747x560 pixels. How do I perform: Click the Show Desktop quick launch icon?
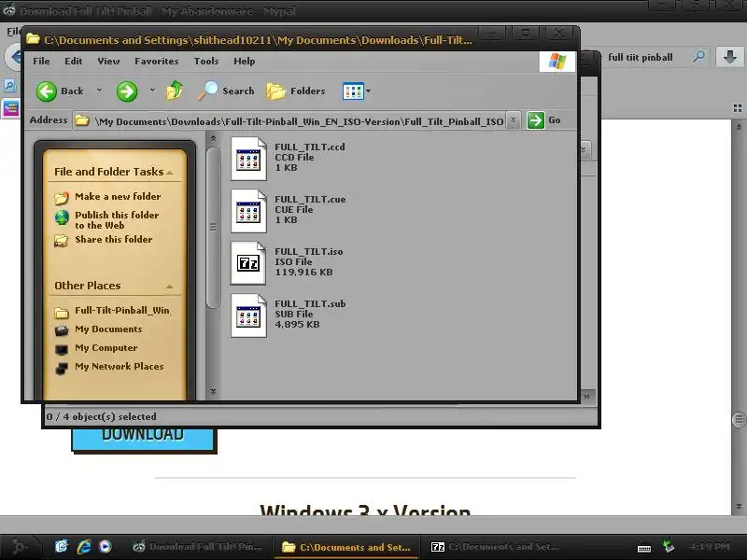(62, 546)
